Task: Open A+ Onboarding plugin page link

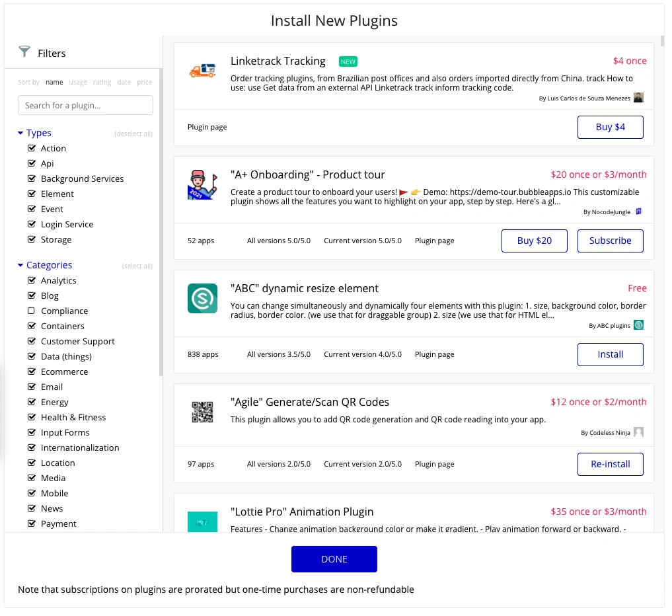Action: [435, 241]
